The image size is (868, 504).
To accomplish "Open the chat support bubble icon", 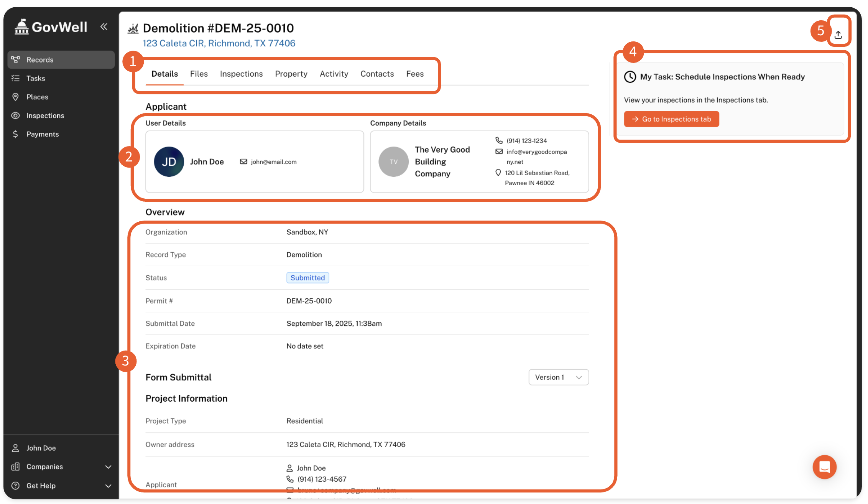I will [824, 467].
